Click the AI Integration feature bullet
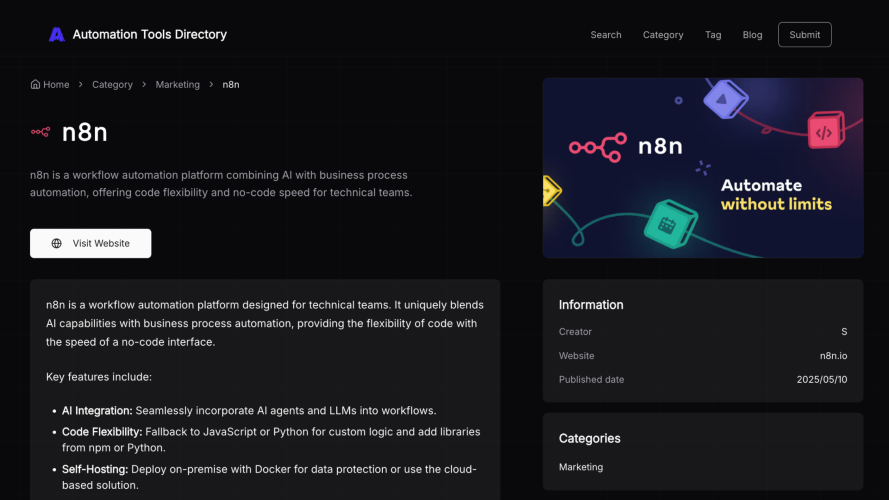 tap(249, 410)
